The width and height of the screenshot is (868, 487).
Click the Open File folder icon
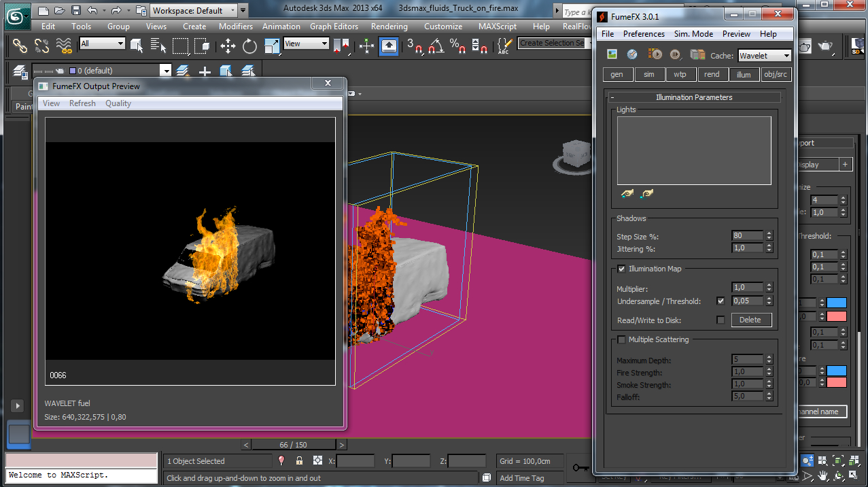pyautogui.click(x=60, y=11)
